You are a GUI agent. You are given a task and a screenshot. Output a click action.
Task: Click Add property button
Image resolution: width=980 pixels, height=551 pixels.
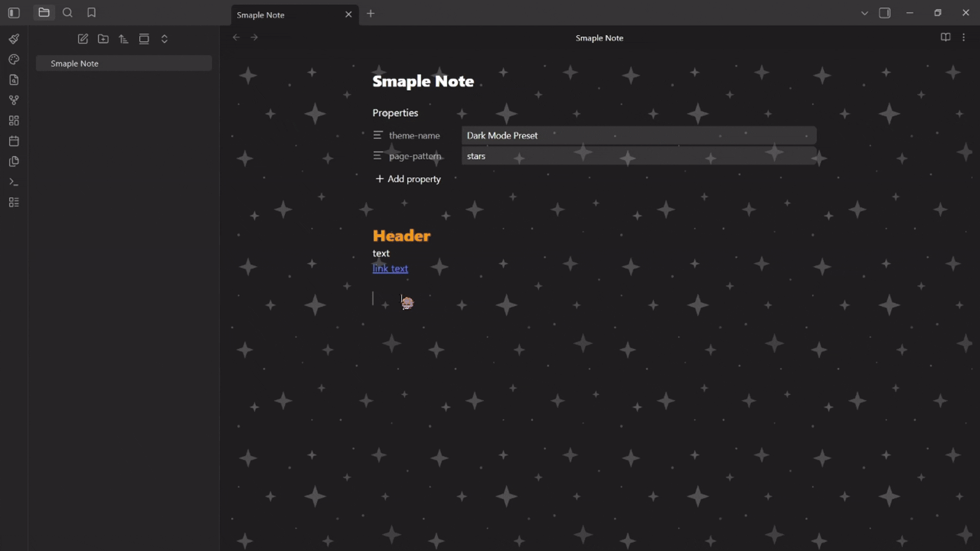[408, 179]
